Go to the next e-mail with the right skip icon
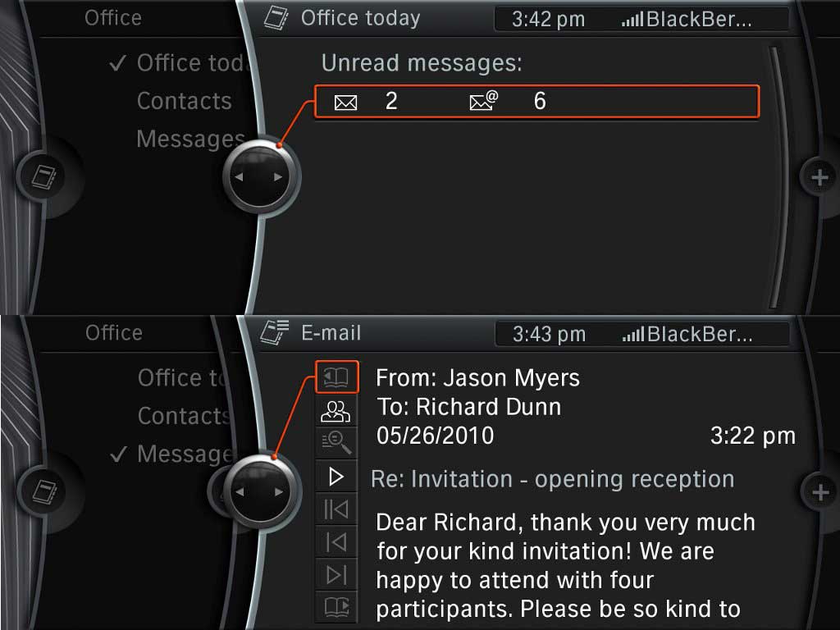The image size is (840, 630). pyautogui.click(x=336, y=575)
